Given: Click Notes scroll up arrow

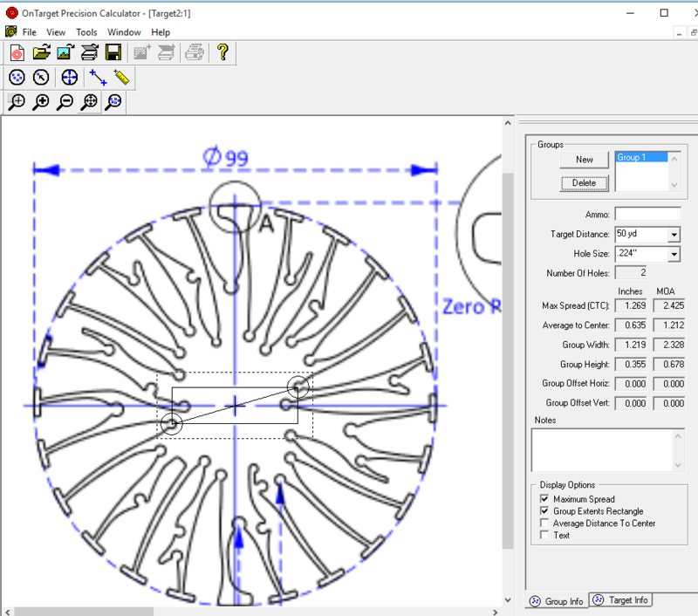Looking at the screenshot, I should 678,436.
